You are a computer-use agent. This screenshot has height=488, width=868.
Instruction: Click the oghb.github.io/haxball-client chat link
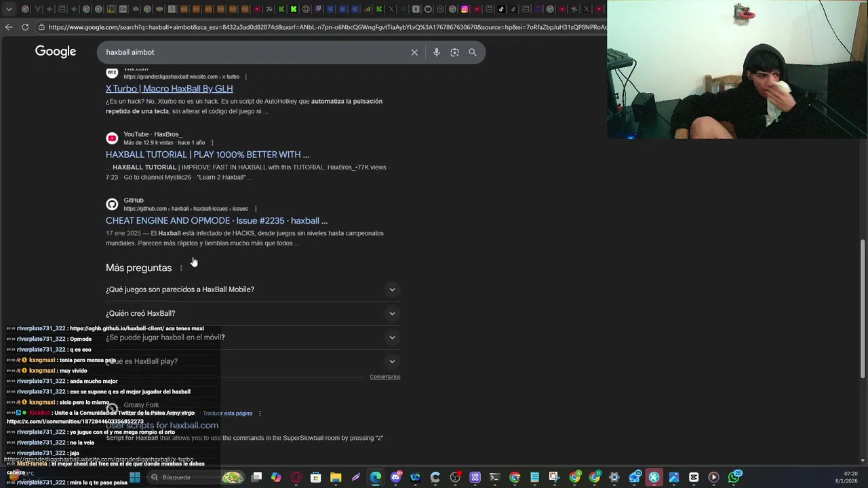click(117, 329)
